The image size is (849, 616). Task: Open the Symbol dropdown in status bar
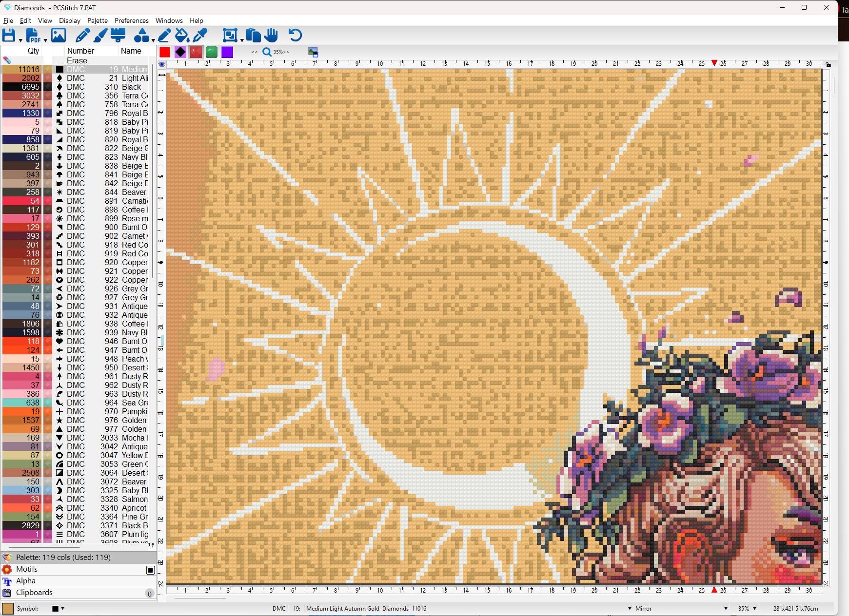pyautogui.click(x=62, y=609)
